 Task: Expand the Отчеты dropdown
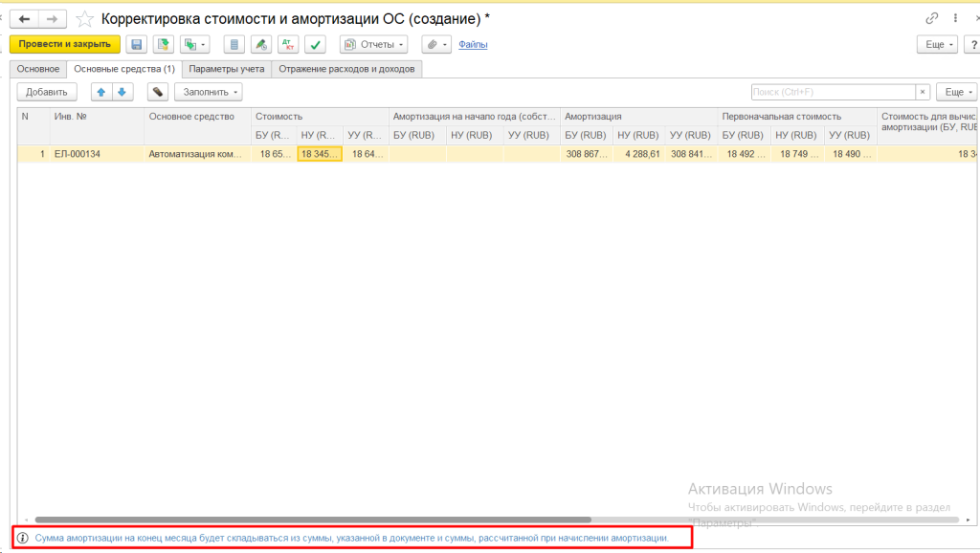[373, 44]
